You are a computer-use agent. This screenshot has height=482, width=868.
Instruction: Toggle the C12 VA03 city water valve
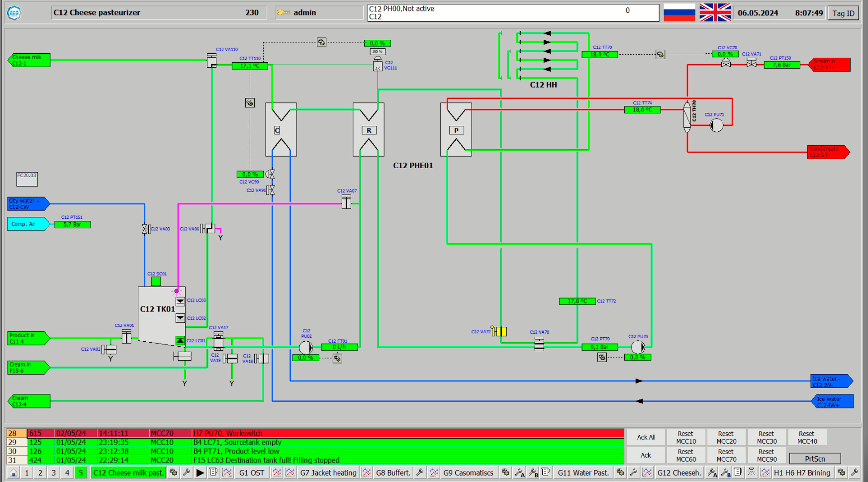tap(146, 229)
